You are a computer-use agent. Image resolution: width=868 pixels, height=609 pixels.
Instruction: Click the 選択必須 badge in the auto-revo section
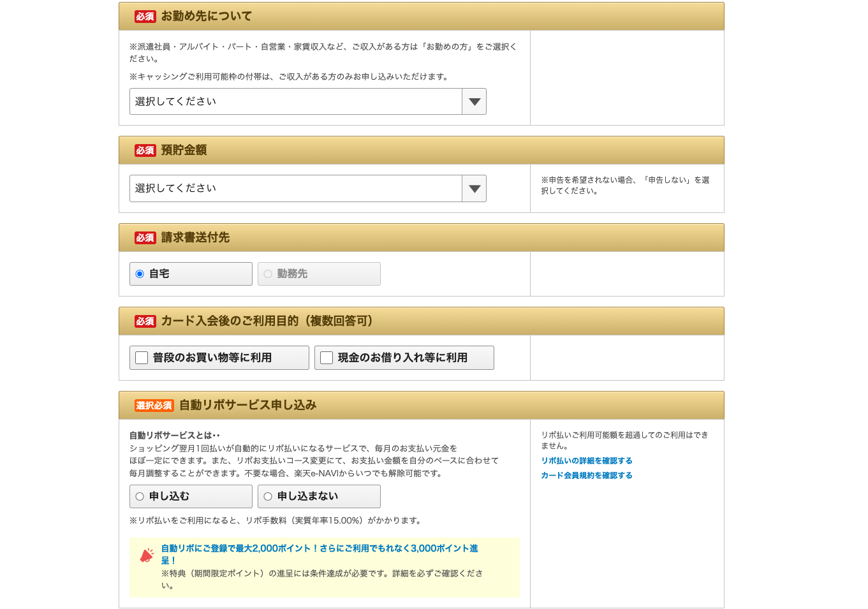pyautogui.click(x=153, y=405)
